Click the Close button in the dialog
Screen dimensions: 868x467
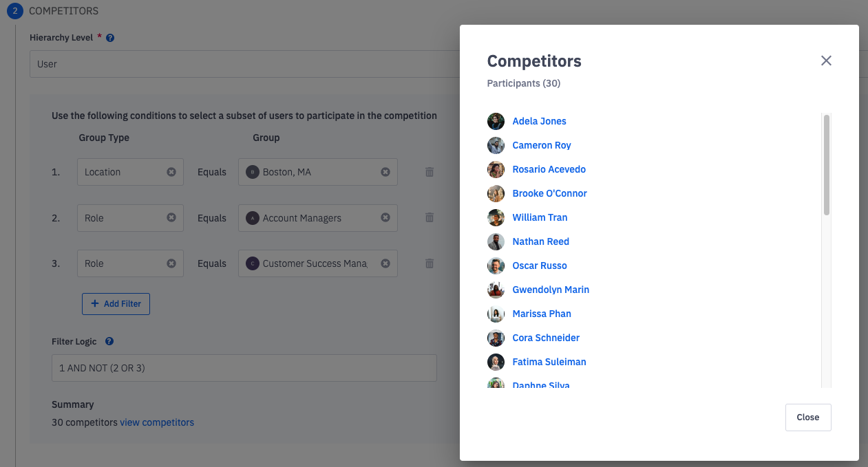point(807,417)
